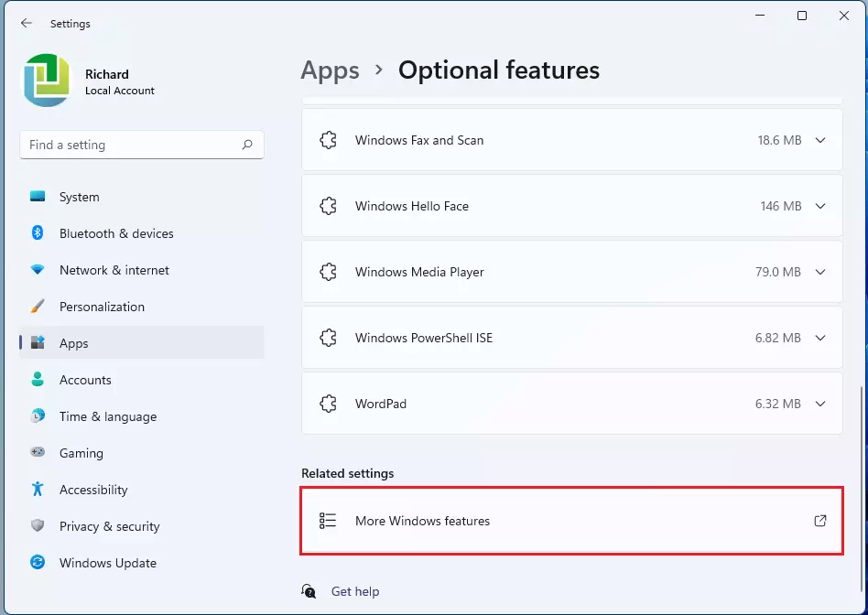Go to Windows Update

(142, 563)
